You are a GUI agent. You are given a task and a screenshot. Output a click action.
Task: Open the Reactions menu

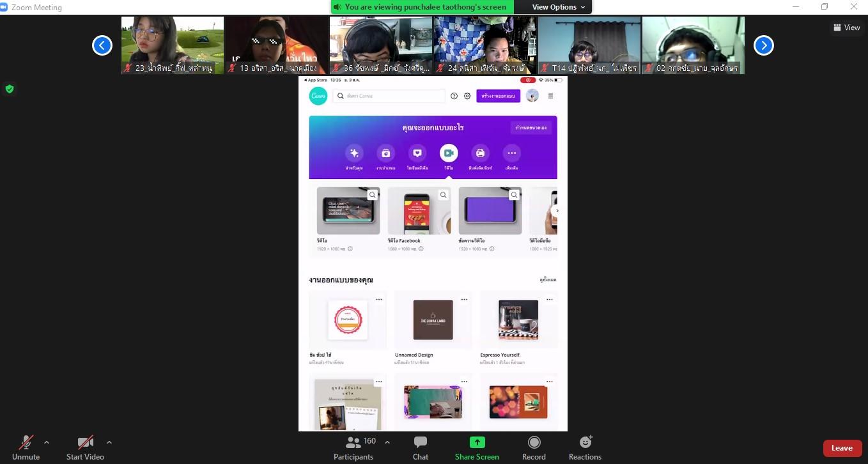pyautogui.click(x=585, y=447)
